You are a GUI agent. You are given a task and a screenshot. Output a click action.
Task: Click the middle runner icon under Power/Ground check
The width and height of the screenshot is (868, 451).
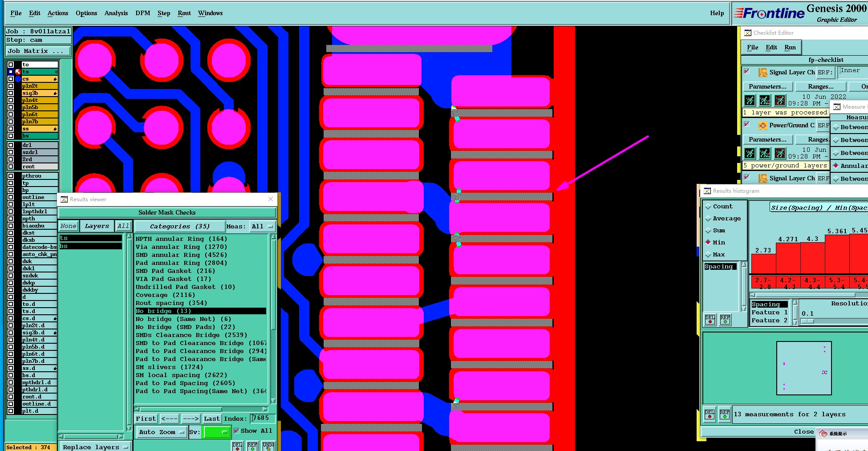(765, 153)
